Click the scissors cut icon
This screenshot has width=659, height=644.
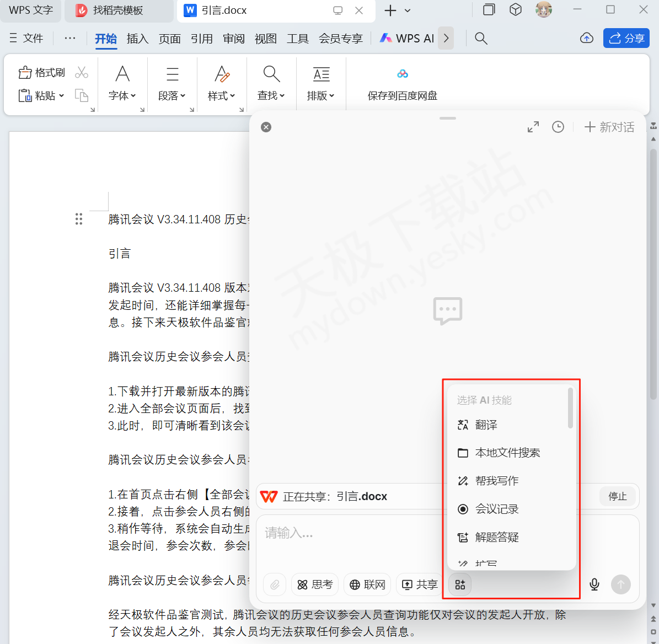click(x=81, y=72)
